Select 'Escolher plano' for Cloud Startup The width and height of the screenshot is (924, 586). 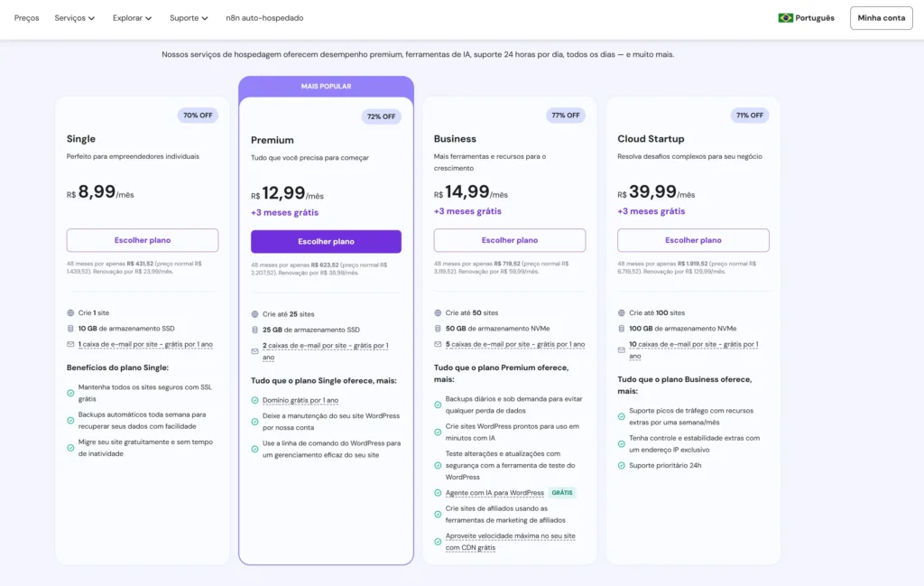[x=693, y=240]
